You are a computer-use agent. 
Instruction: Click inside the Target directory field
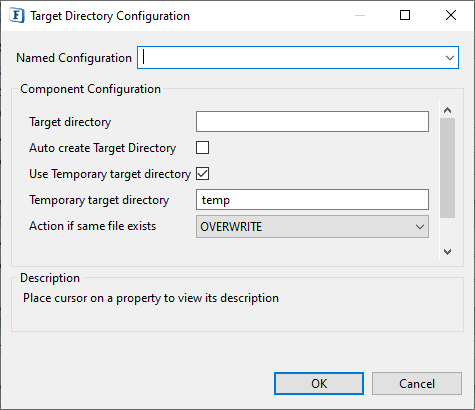coord(312,122)
